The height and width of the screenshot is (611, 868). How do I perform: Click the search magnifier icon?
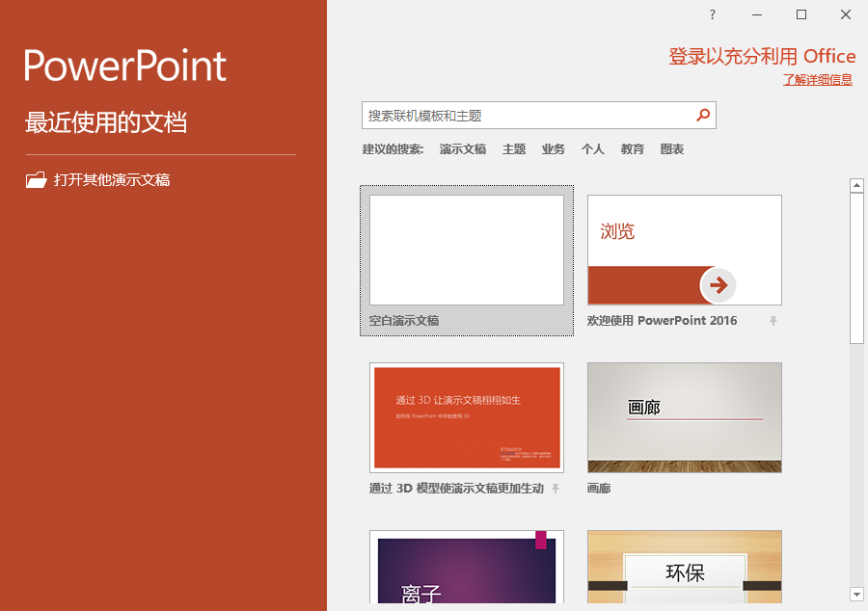(x=703, y=115)
